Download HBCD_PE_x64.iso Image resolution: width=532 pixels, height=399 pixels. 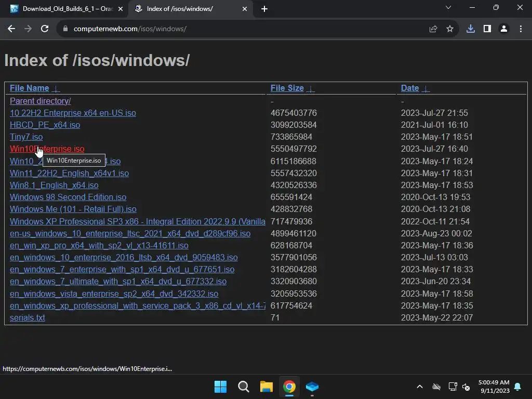tap(45, 125)
